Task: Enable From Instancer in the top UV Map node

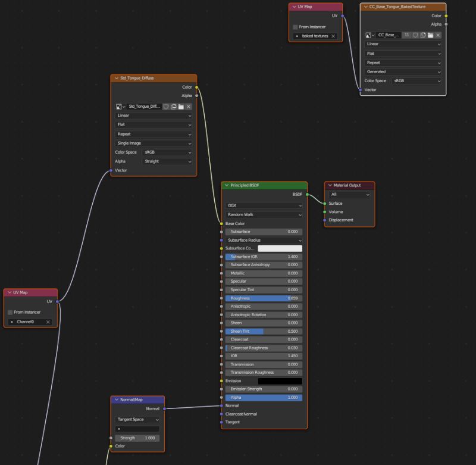Action: click(x=295, y=26)
